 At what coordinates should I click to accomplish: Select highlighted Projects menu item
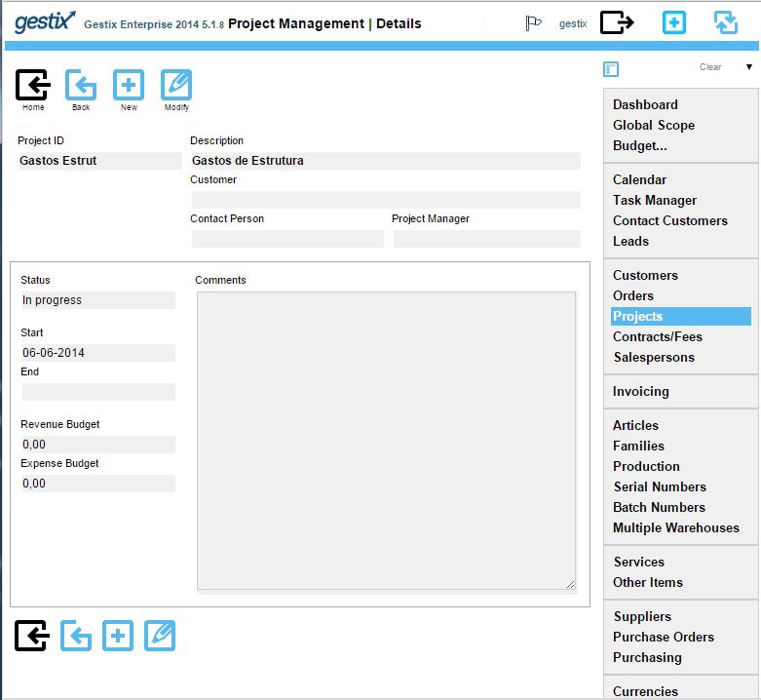(x=681, y=316)
